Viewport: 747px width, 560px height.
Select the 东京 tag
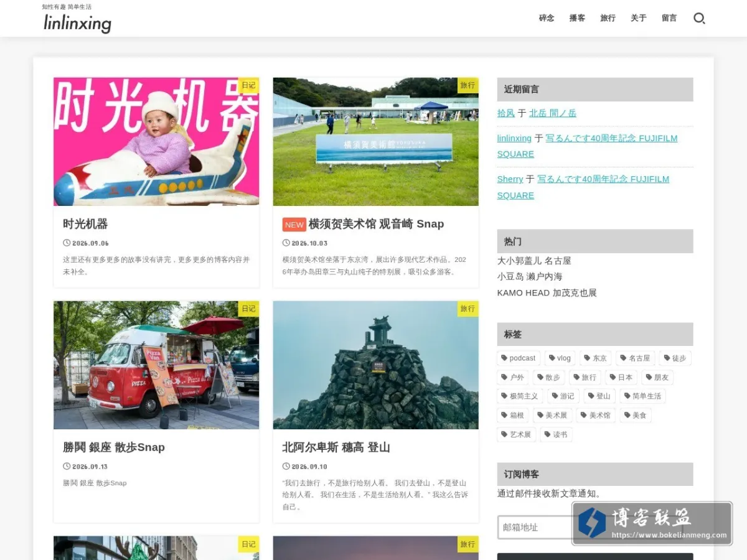596,358
